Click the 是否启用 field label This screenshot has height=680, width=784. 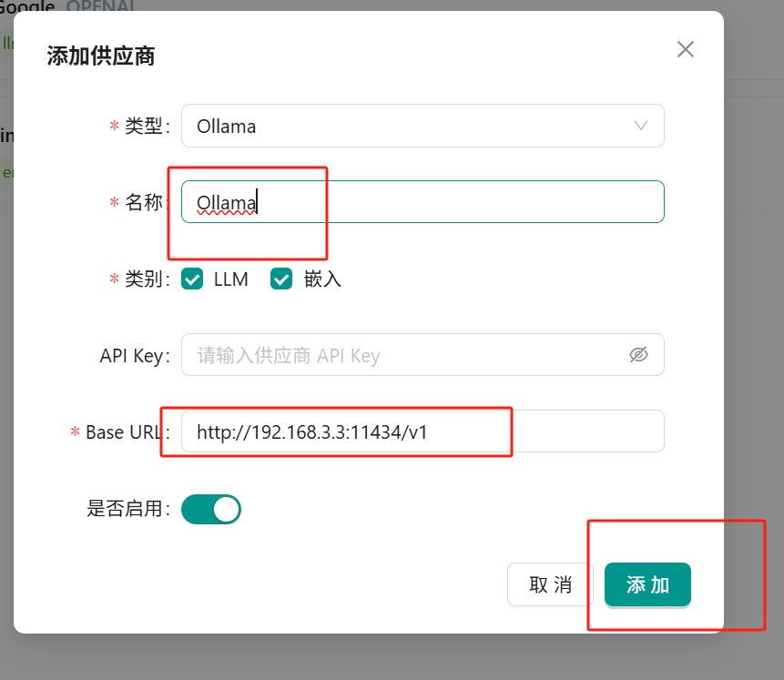click(127, 509)
